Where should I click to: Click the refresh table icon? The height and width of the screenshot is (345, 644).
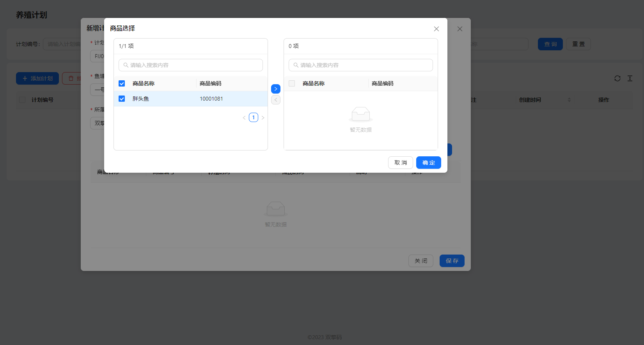(x=617, y=78)
